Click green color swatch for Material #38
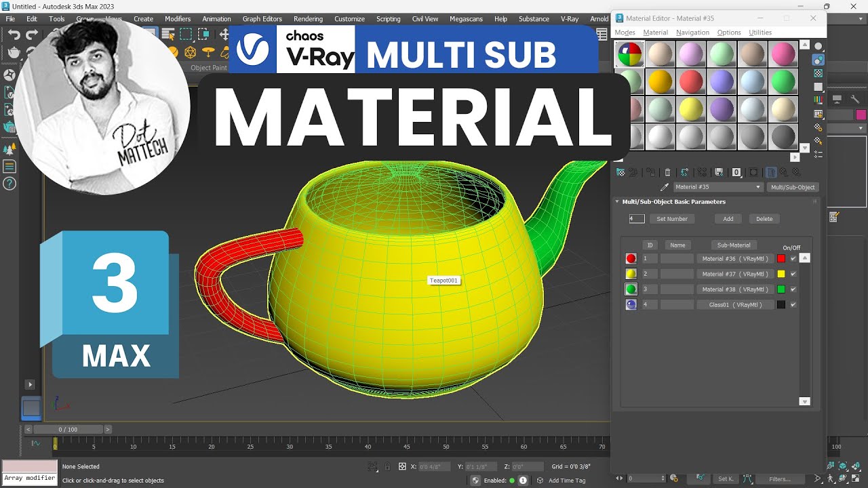This screenshot has width=868, height=488. pyautogui.click(x=781, y=289)
